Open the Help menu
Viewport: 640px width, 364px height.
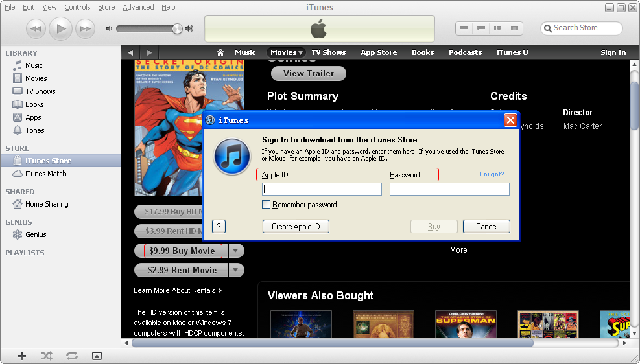[x=168, y=7]
